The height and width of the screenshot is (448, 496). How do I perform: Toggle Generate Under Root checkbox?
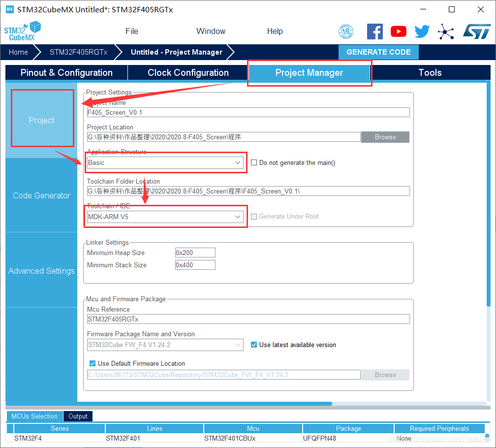tap(254, 217)
